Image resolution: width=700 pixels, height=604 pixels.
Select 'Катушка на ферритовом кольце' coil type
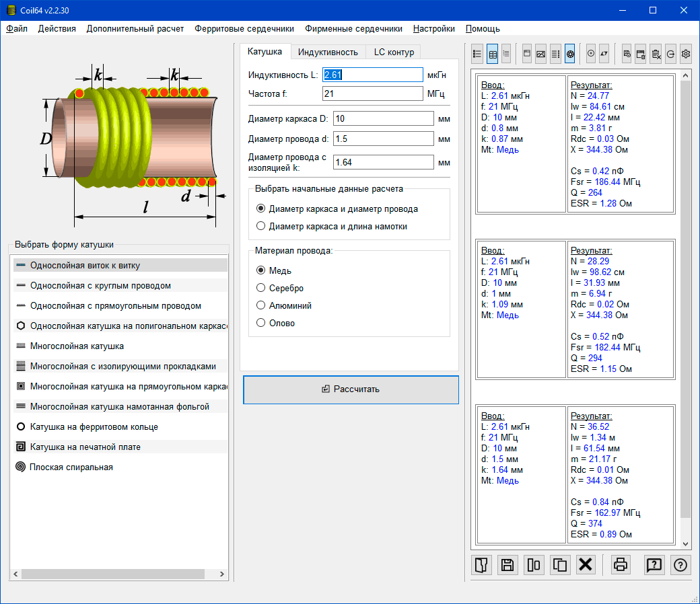tap(120, 427)
